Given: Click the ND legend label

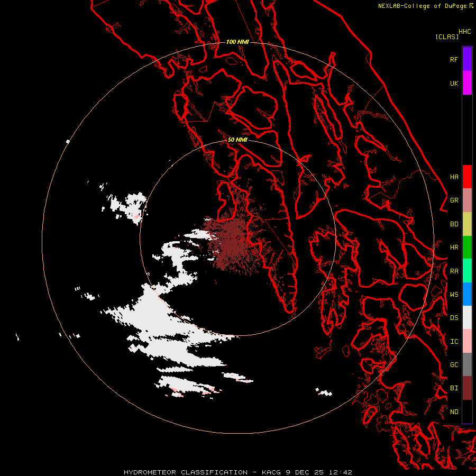Looking at the screenshot, I should [454, 412].
